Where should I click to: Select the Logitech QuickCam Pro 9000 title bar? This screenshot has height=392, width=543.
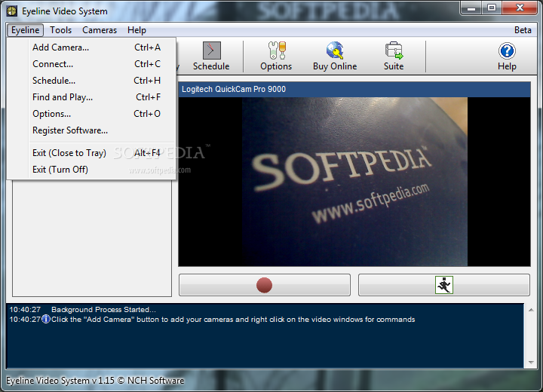coord(354,90)
